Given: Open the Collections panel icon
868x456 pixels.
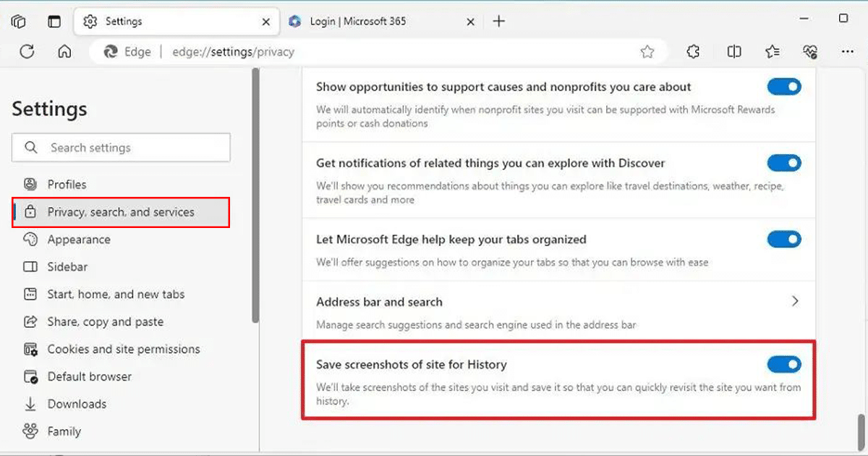Looking at the screenshot, I should tap(773, 51).
